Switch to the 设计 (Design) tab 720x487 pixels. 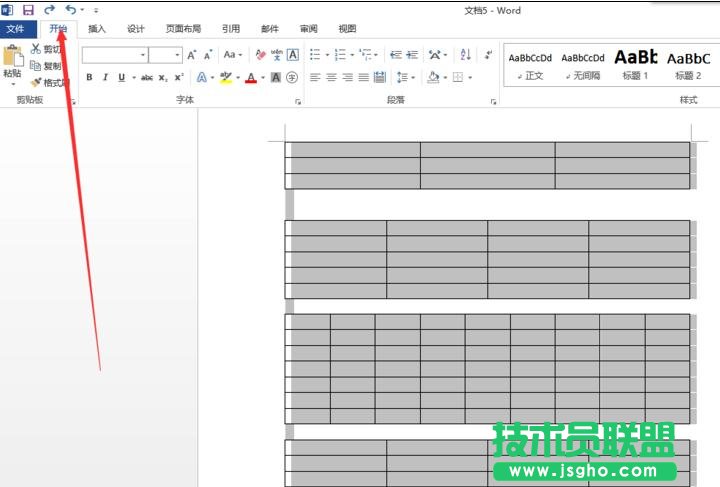tap(135, 29)
